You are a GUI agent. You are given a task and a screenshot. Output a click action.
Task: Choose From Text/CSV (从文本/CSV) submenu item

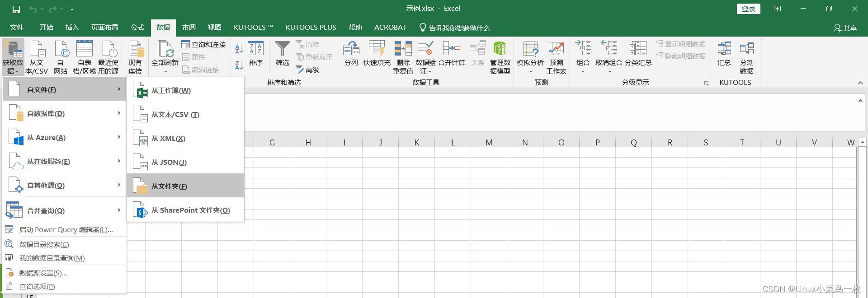[x=185, y=114]
